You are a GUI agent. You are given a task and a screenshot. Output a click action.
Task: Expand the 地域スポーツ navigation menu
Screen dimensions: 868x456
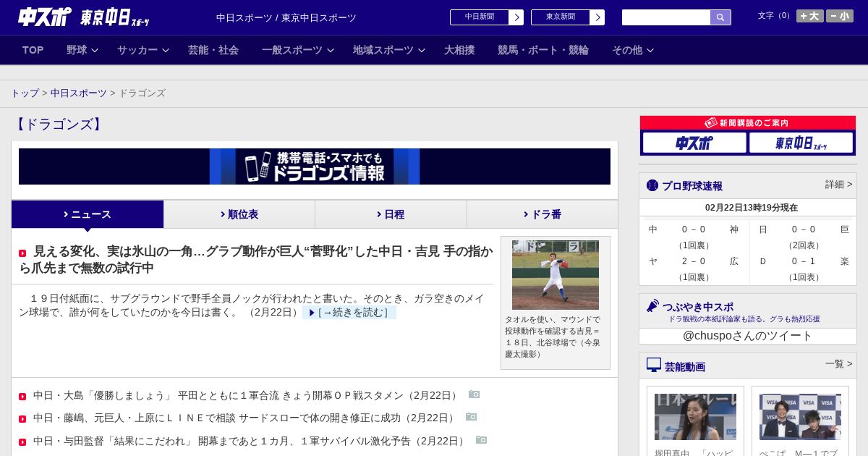click(388, 50)
